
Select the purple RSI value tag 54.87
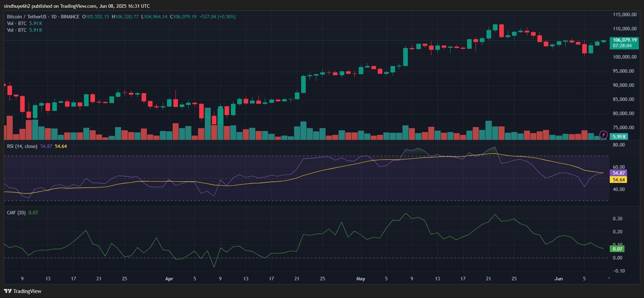619,173
